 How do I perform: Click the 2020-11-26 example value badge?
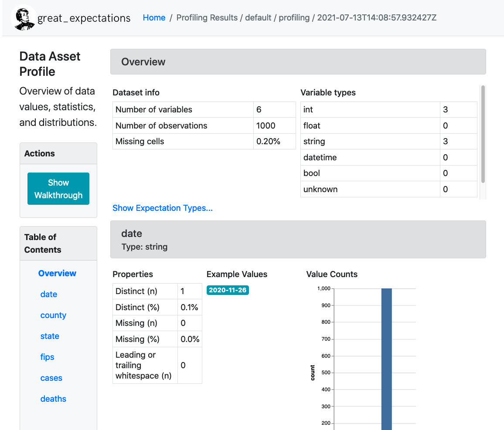point(228,290)
